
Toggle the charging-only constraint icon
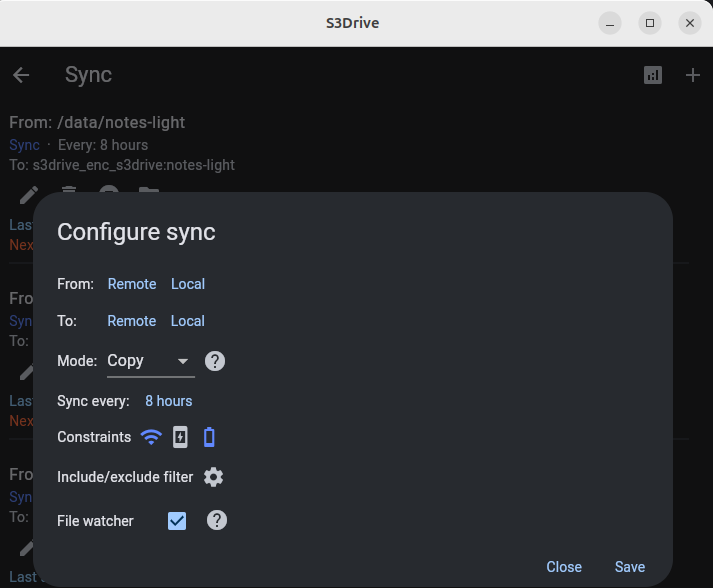(180, 437)
